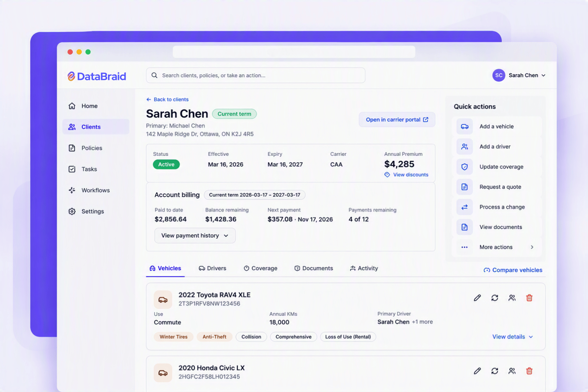Screen dimensions: 588x392
Task: Open the drivers icon on Honda Civic card
Action: 512,371
